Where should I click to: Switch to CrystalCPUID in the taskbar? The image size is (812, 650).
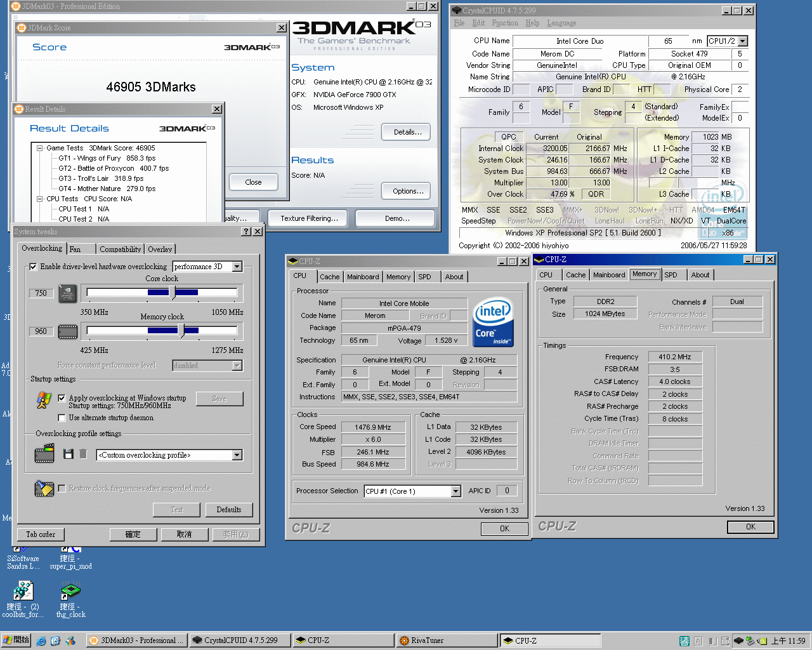click(x=240, y=640)
